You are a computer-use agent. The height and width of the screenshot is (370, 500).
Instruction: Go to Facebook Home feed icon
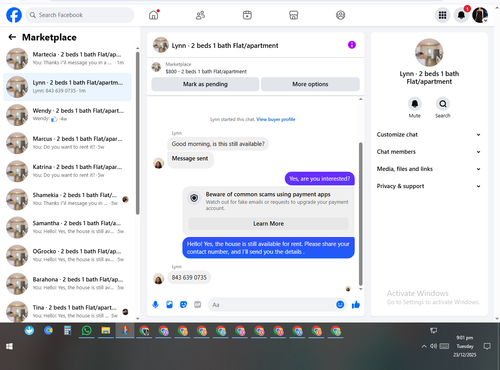(154, 15)
